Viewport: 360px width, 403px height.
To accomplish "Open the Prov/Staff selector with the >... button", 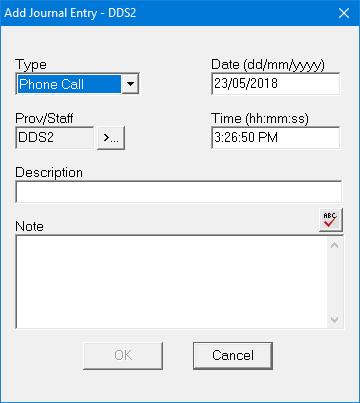I will [111, 138].
